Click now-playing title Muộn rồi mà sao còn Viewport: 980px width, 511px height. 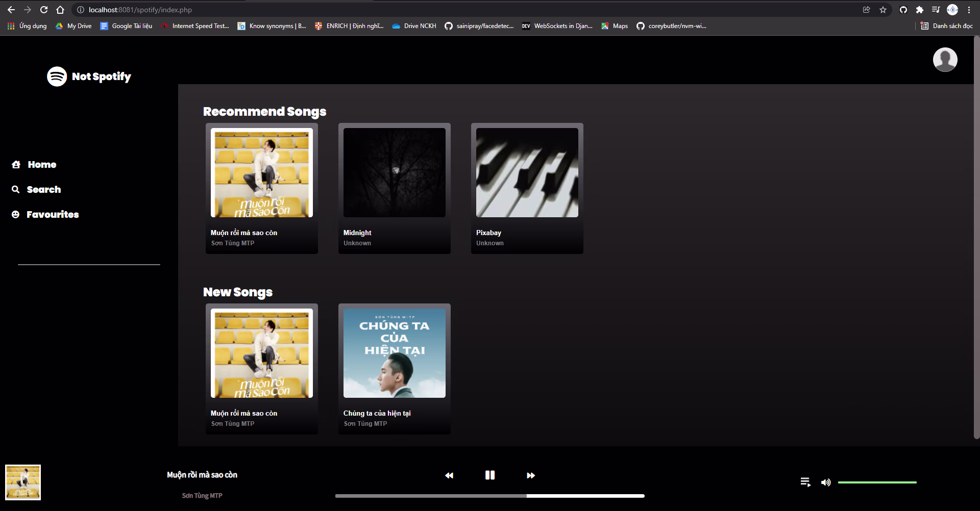(202, 475)
